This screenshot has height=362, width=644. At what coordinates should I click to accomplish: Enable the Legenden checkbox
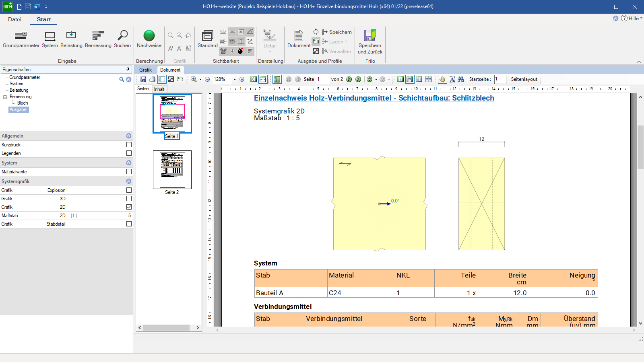point(129,153)
